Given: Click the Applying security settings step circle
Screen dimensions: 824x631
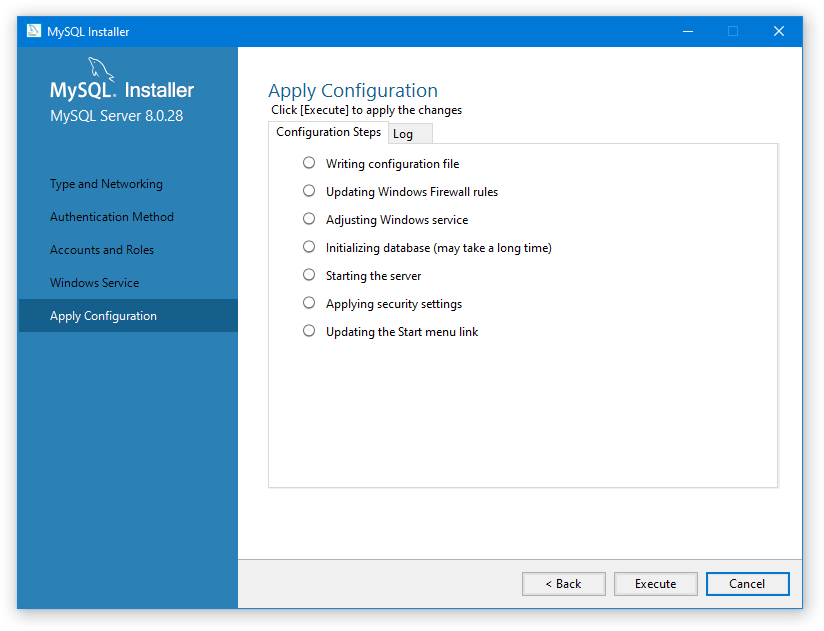Looking at the screenshot, I should tap(309, 303).
